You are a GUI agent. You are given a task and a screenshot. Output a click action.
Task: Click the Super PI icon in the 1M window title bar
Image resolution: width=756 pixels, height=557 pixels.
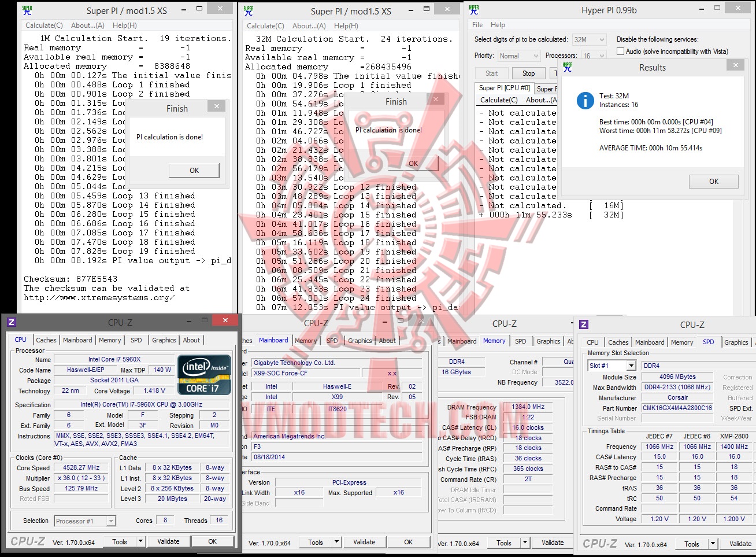tap(27, 10)
